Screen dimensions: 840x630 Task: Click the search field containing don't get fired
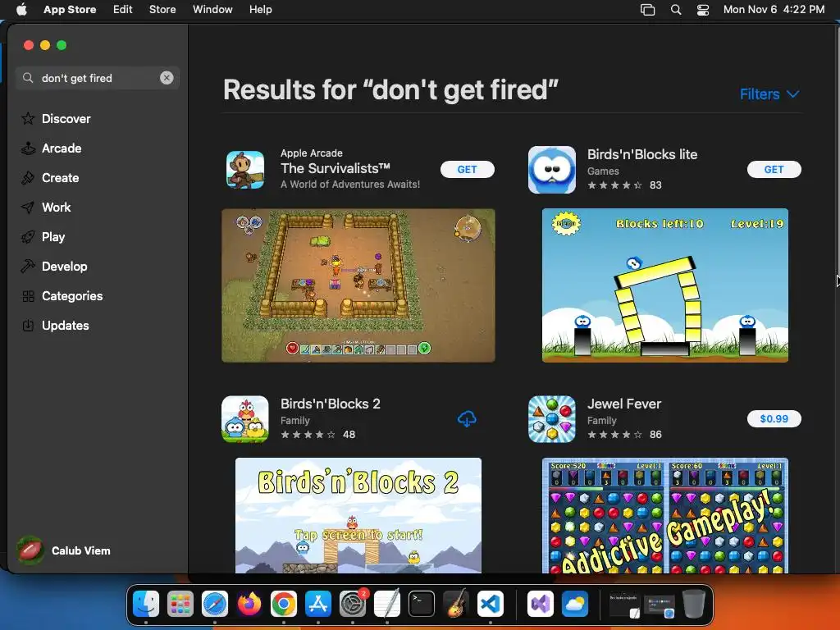(x=98, y=78)
